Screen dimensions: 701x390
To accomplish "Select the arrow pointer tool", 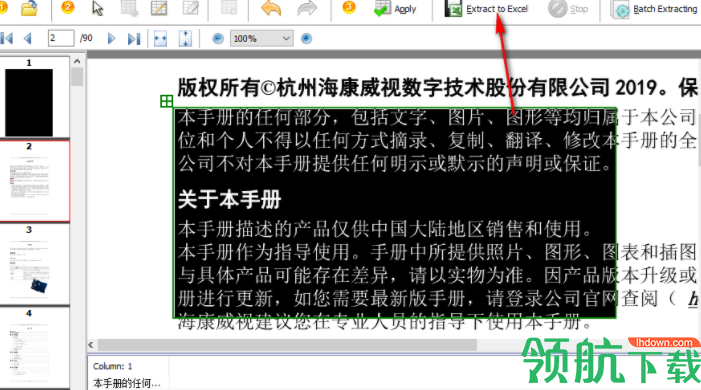I will [x=97, y=8].
